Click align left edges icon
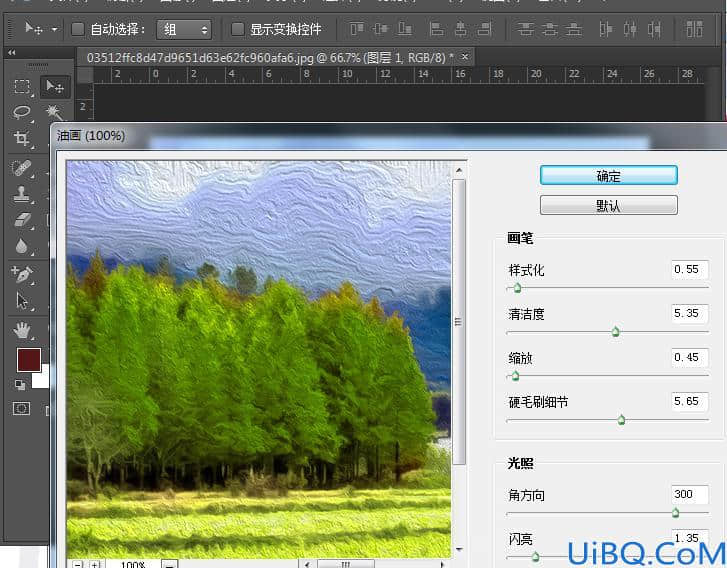Viewport: 727px width, 568px height. coord(436,29)
